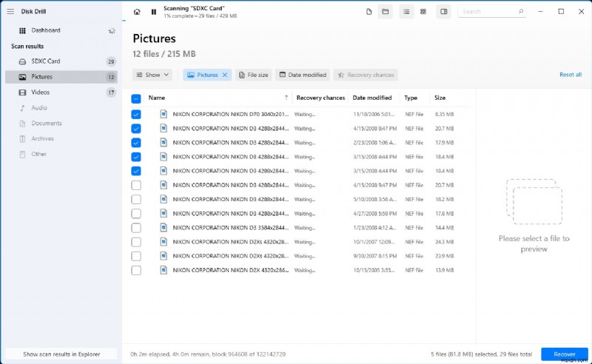Click the Recover button
The height and width of the screenshot is (364, 592).
[565, 354]
